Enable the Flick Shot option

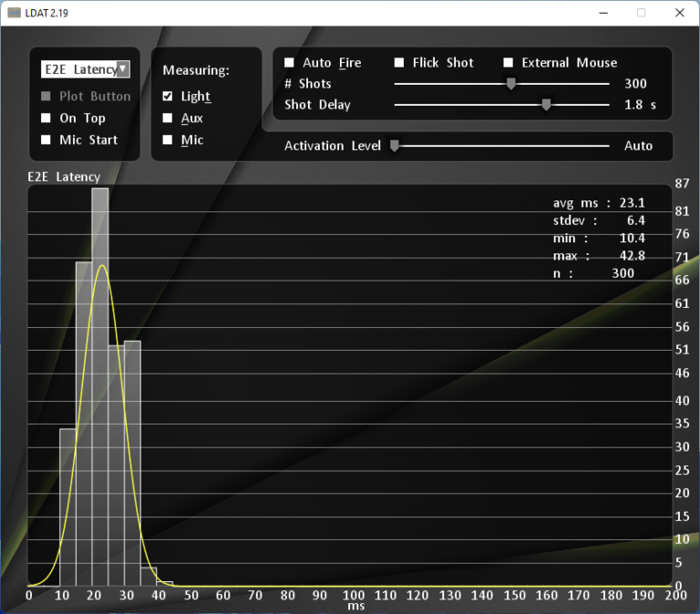pyautogui.click(x=399, y=63)
